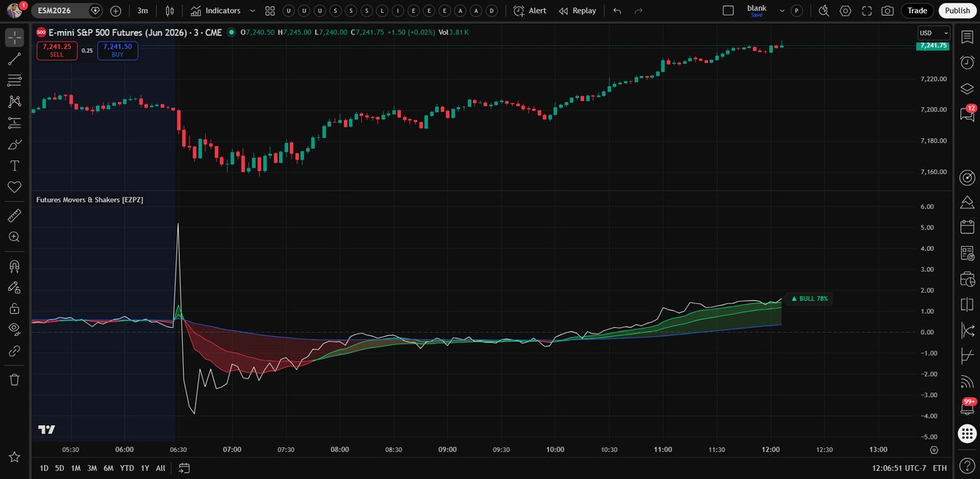The width and height of the screenshot is (980, 479).
Task: Open the dialpad grid icon in right sidebar
Action: [968, 434]
